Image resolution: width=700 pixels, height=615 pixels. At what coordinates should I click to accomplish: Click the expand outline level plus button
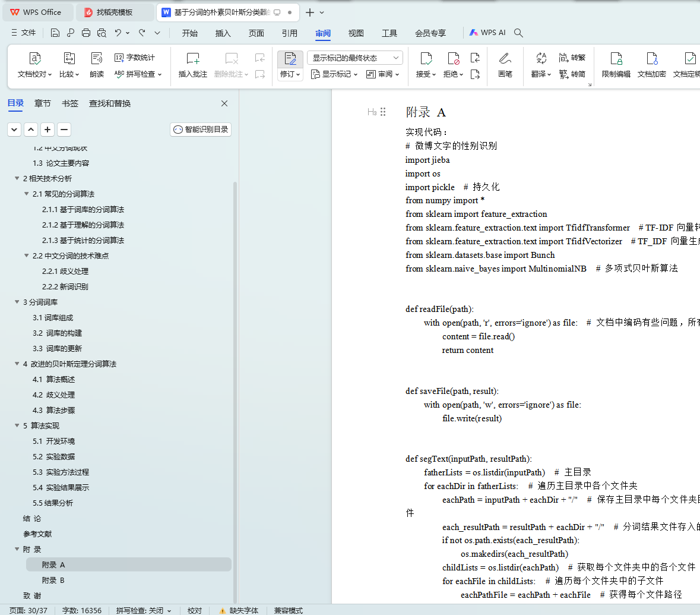pos(47,130)
